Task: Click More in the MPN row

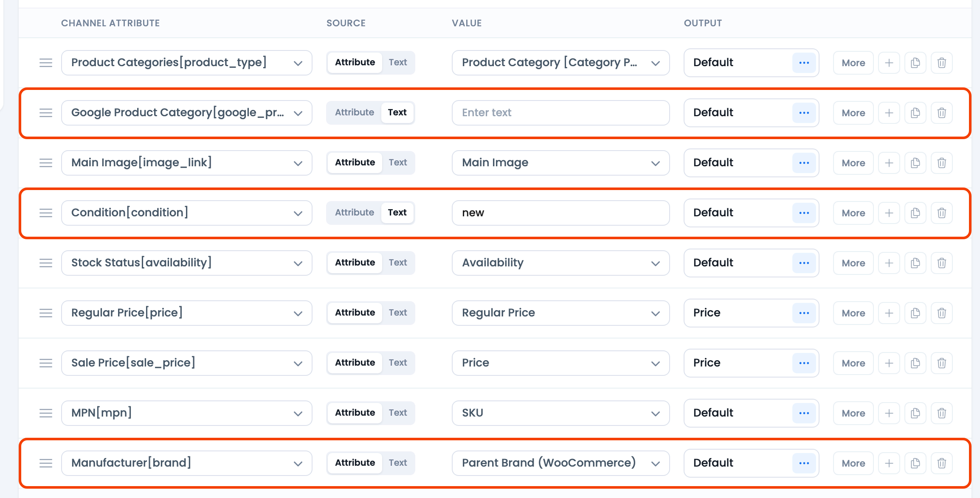Action: [x=853, y=413]
